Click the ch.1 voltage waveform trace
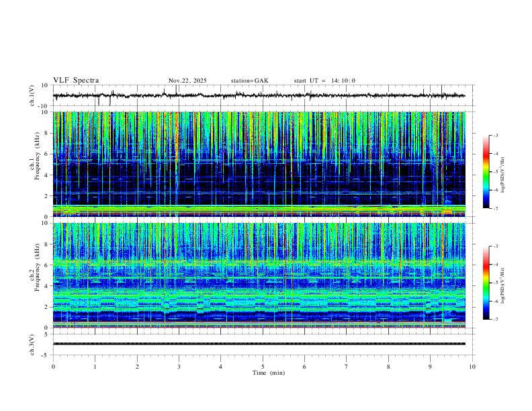Screen dimensions: 532x411 coord(259,95)
